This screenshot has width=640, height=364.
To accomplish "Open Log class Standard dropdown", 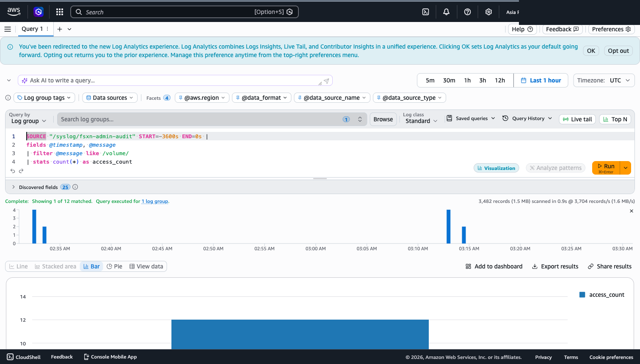I will [x=422, y=121].
